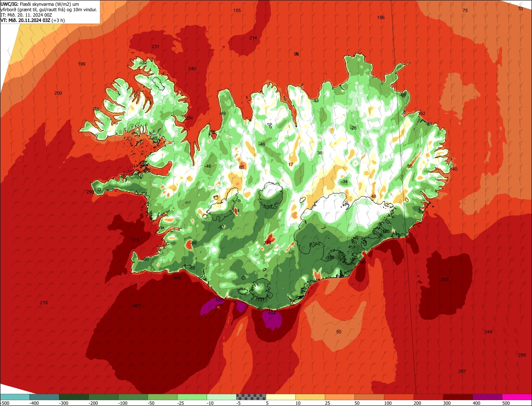Pick the dark maroon swatch between 300 and 400
532x406 pixels.
[458, 397]
